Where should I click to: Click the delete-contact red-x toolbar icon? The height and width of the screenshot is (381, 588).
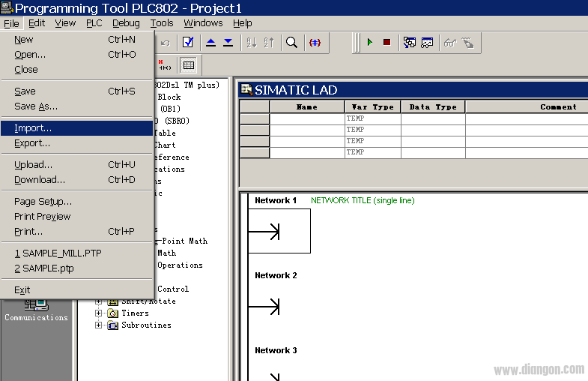pyautogui.click(x=164, y=65)
